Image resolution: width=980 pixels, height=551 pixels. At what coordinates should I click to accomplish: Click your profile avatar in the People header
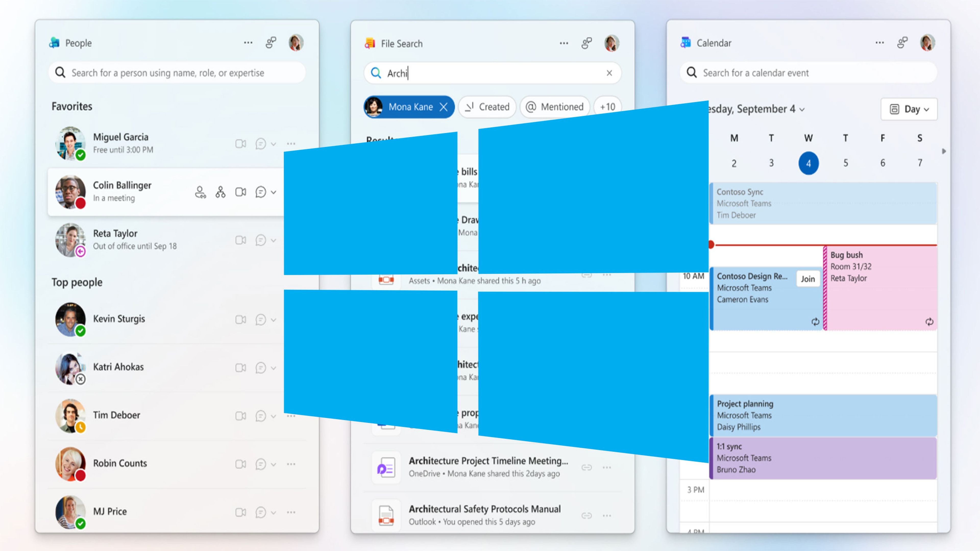pyautogui.click(x=296, y=43)
